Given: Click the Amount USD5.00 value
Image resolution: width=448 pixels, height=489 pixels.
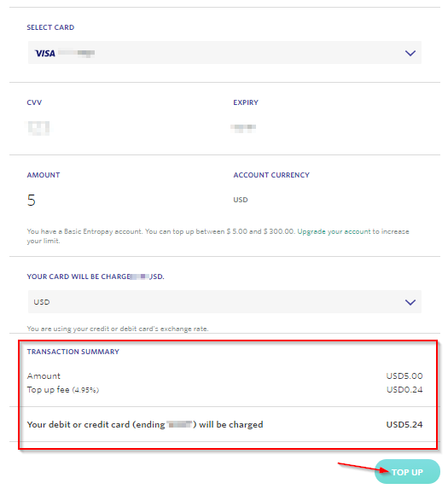Looking at the screenshot, I should (404, 376).
